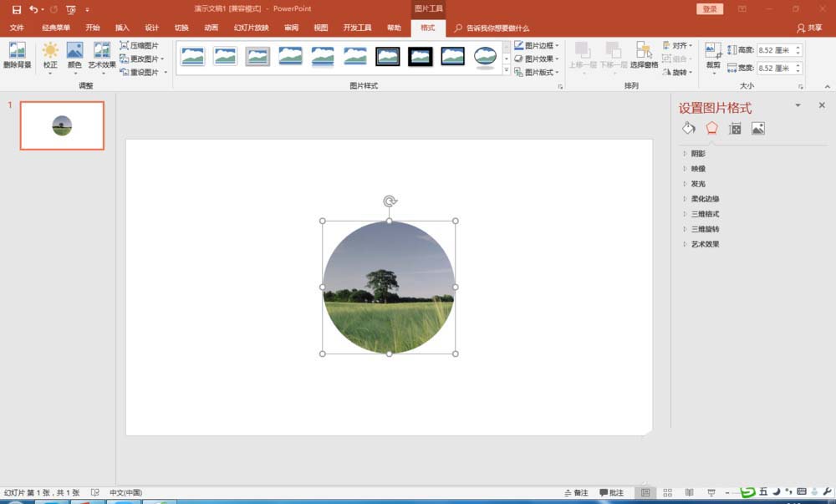This screenshot has width=836, height=504.
Task: Click Reset Picture (重设图片)
Action: (144, 72)
